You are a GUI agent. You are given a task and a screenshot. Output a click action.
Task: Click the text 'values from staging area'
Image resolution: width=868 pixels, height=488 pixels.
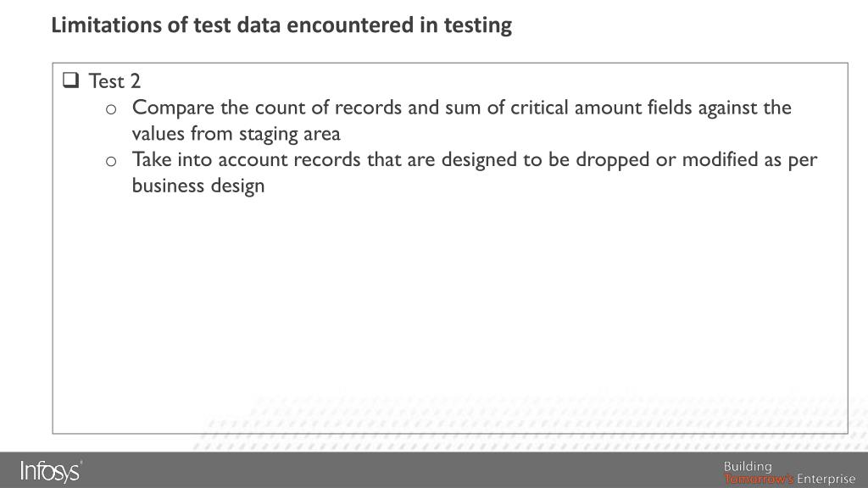(236, 134)
